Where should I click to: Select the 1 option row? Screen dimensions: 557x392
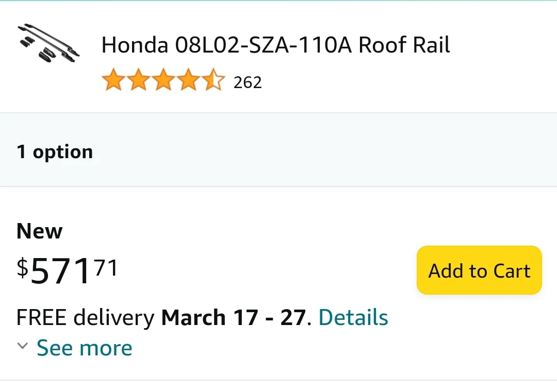[55, 151]
